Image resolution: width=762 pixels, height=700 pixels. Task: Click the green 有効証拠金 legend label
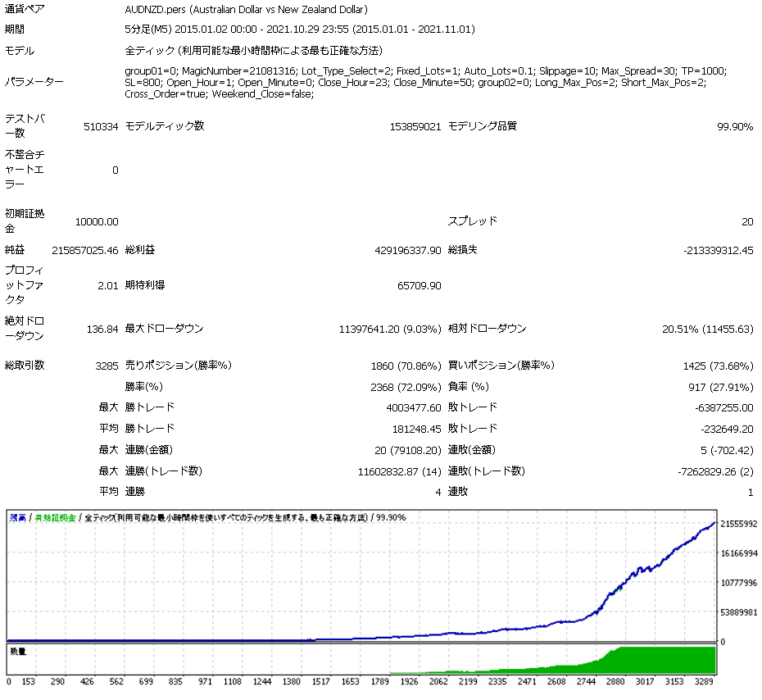55,518
